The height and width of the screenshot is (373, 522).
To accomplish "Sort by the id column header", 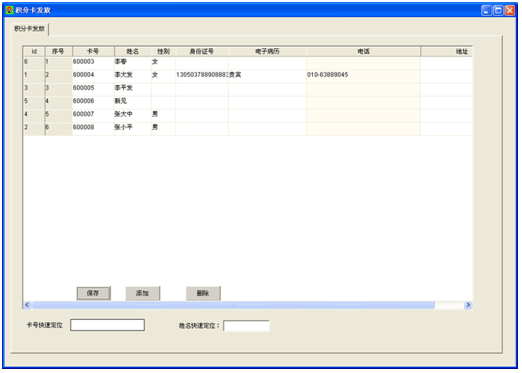I will 34,51.
